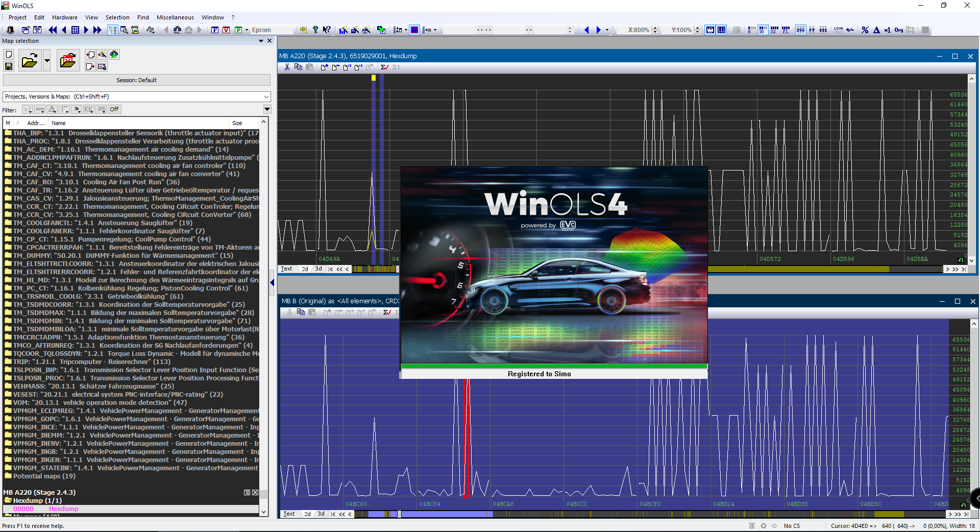Open the Miscellaneous menu
The image size is (980, 532).
point(175,17)
